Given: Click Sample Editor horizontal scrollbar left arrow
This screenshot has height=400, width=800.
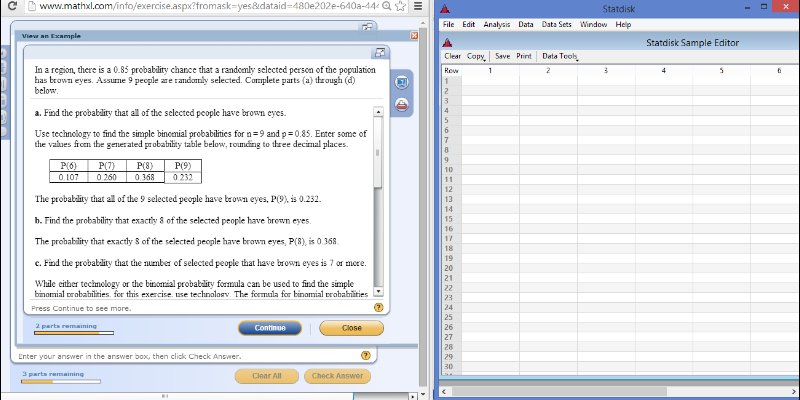Looking at the screenshot, I should [443, 391].
